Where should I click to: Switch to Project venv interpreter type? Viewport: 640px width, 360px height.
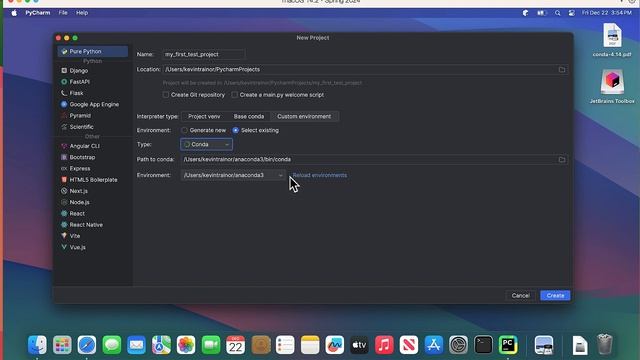[204, 117]
